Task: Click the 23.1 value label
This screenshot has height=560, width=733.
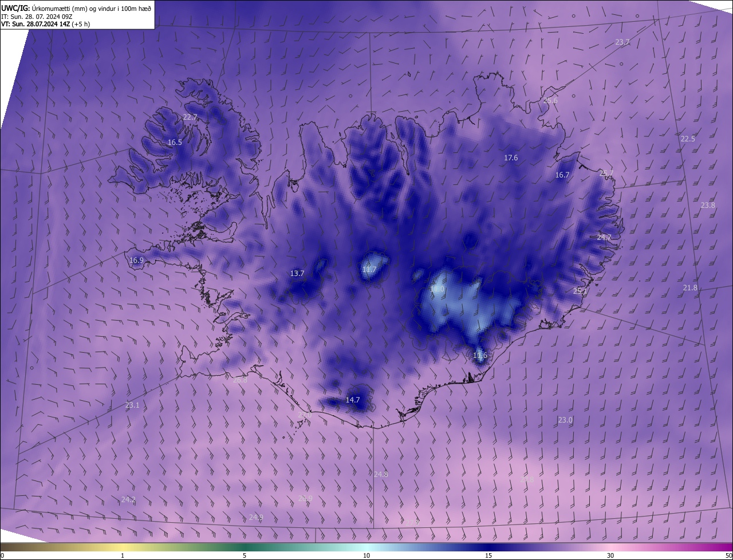Action: tap(132, 405)
